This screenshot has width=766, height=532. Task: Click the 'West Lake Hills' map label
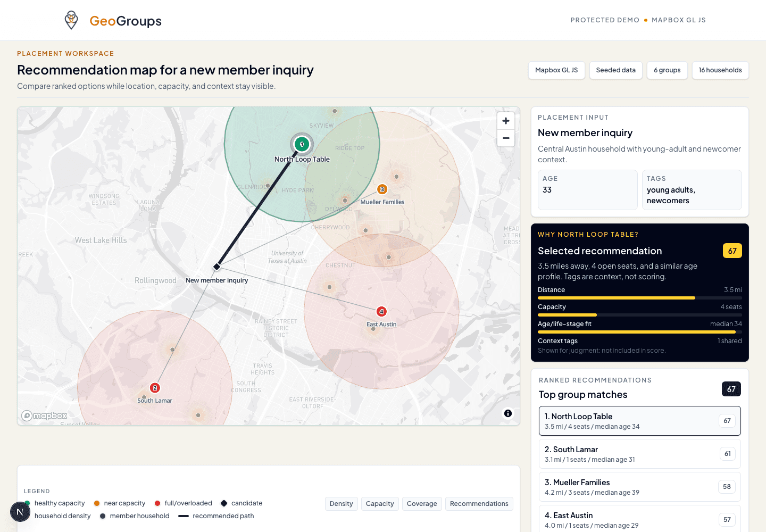click(101, 240)
